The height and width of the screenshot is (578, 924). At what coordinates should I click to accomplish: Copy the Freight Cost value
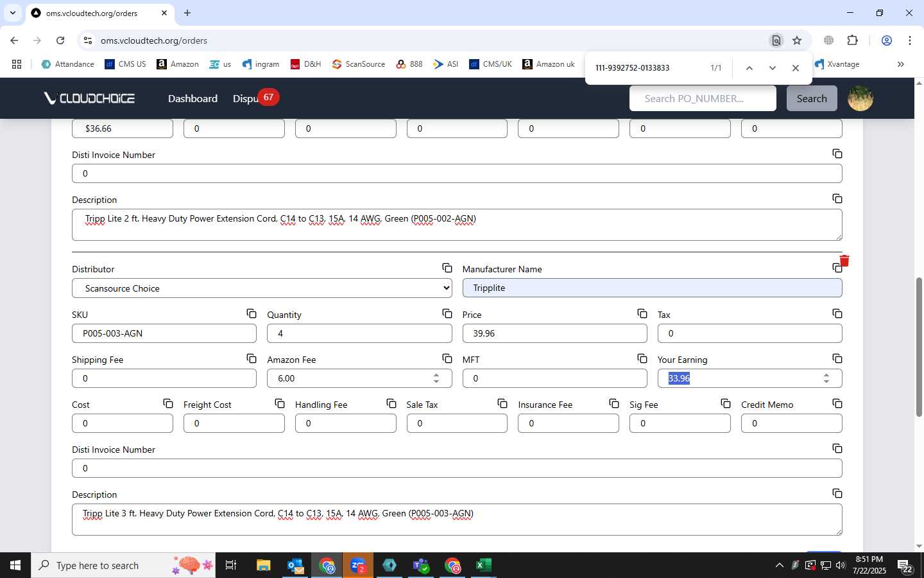[280, 403]
